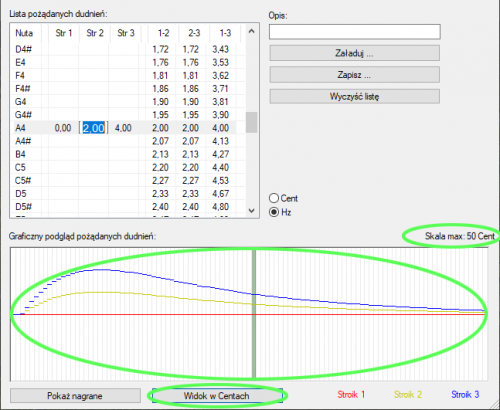Click the red Stroik 1 legend label

[x=351, y=395]
